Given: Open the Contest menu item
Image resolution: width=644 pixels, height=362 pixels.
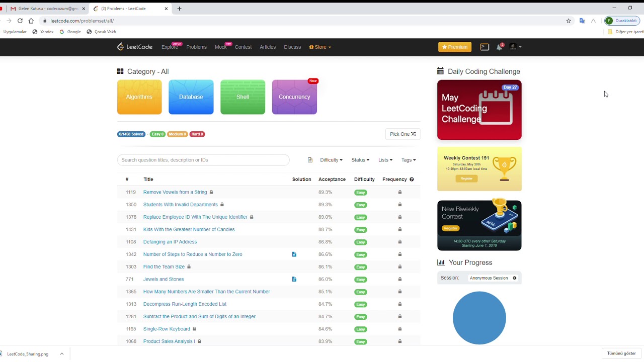Looking at the screenshot, I should click(243, 47).
